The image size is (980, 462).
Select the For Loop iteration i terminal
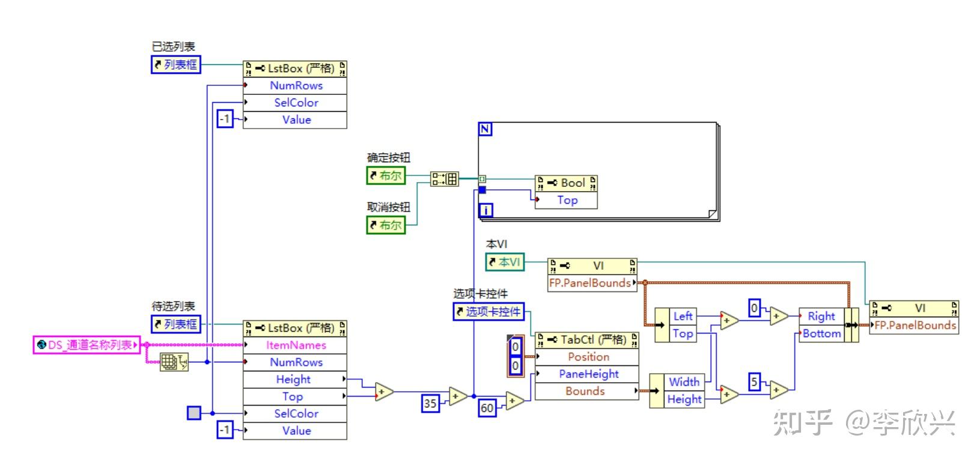(x=485, y=210)
